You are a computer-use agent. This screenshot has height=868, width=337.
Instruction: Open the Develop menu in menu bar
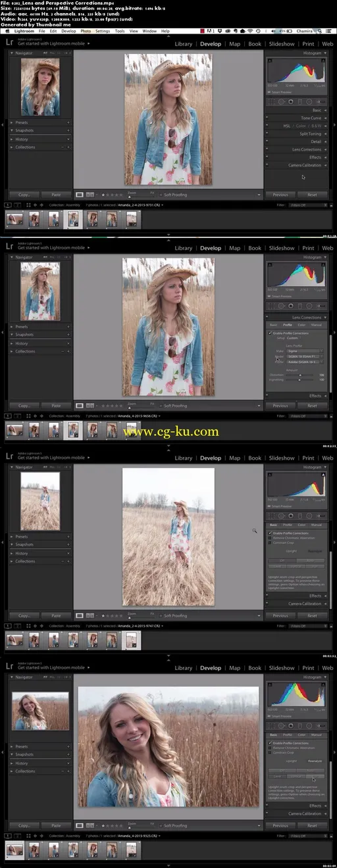(68, 31)
